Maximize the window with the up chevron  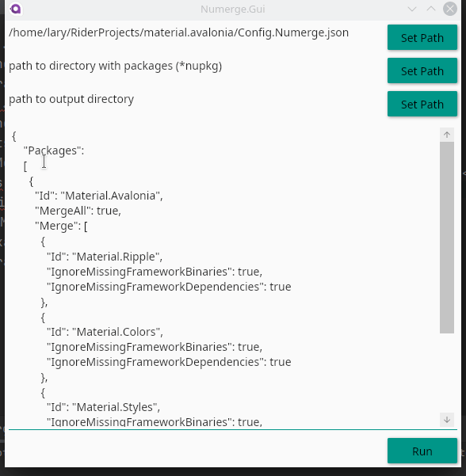tap(431, 9)
